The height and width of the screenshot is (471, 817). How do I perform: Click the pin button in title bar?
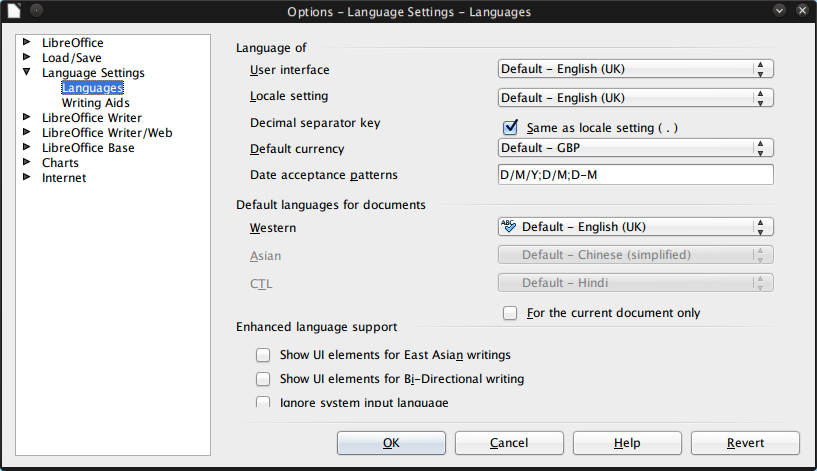35,11
